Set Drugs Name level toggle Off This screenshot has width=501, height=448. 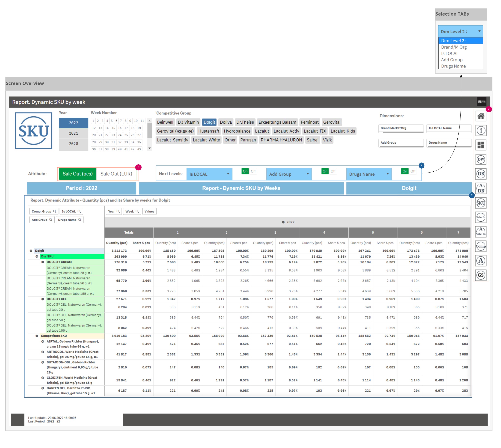[413, 171]
